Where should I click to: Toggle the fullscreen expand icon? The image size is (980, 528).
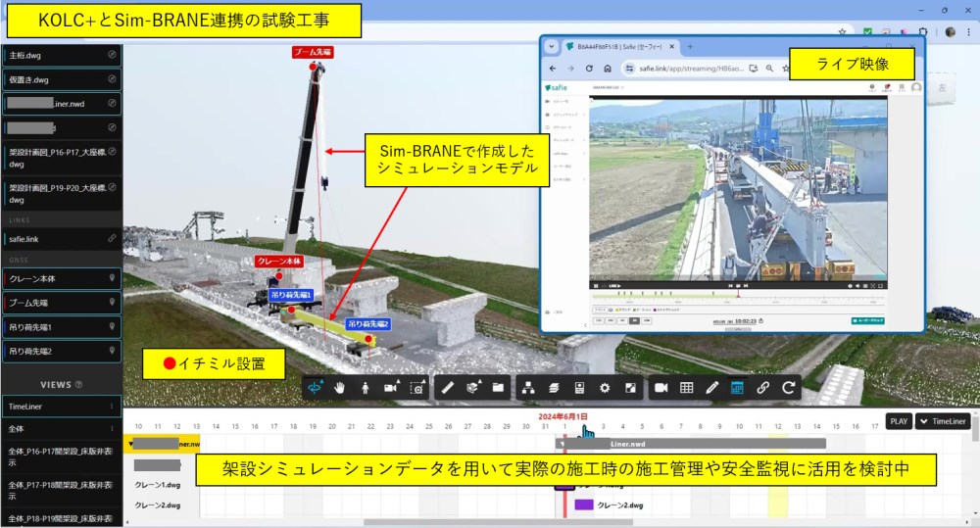click(x=630, y=388)
